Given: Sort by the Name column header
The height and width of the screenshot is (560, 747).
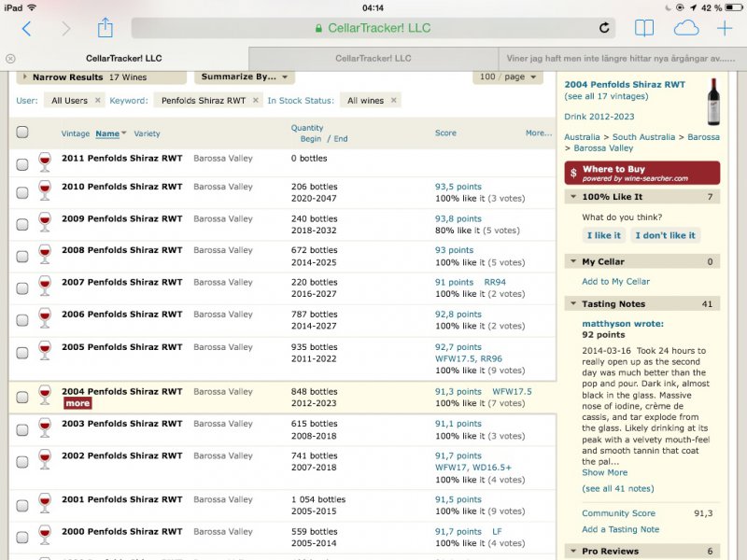Looking at the screenshot, I should click(x=107, y=133).
